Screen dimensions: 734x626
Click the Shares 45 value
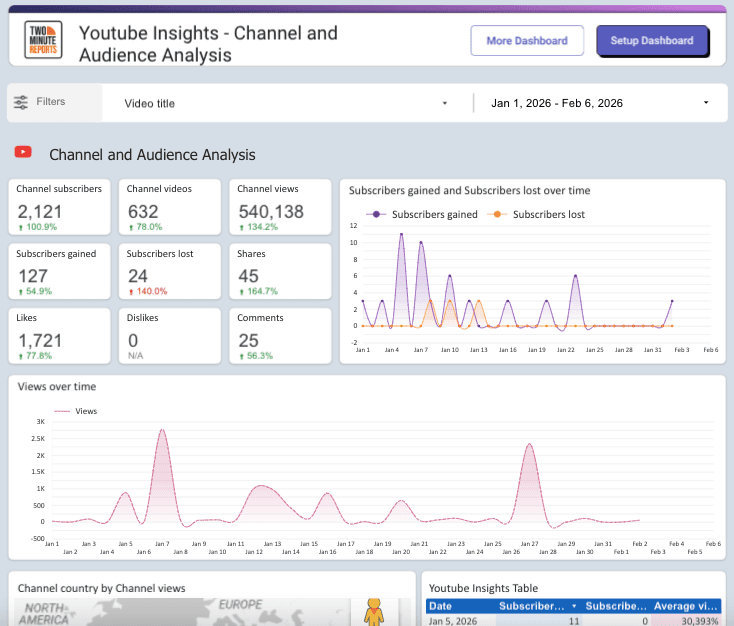[x=249, y=276]
